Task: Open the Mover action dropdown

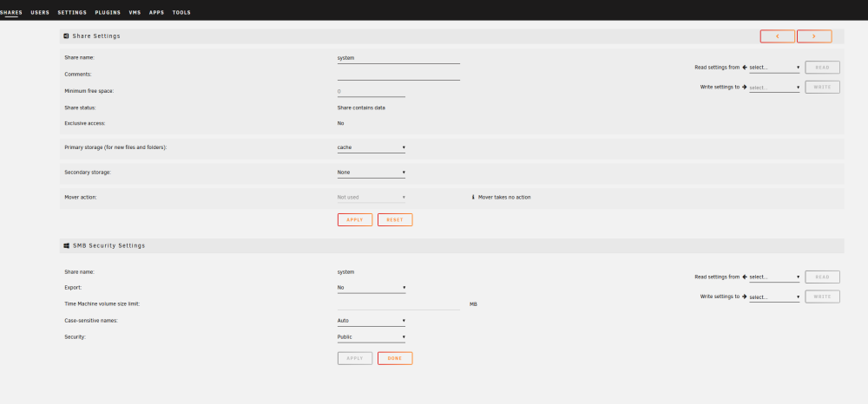Action: 371,198
